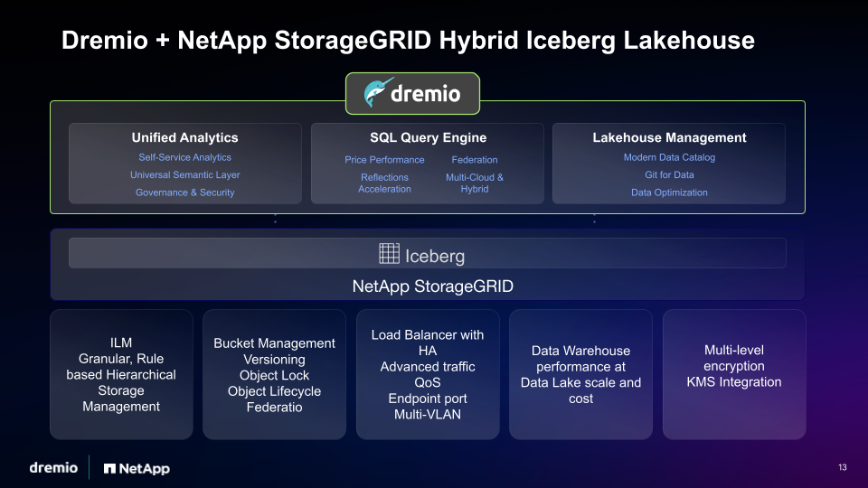Screen dimensions: 868x488
Task: Click the Iceberg table grid icon
Action: tap(389, 253)
